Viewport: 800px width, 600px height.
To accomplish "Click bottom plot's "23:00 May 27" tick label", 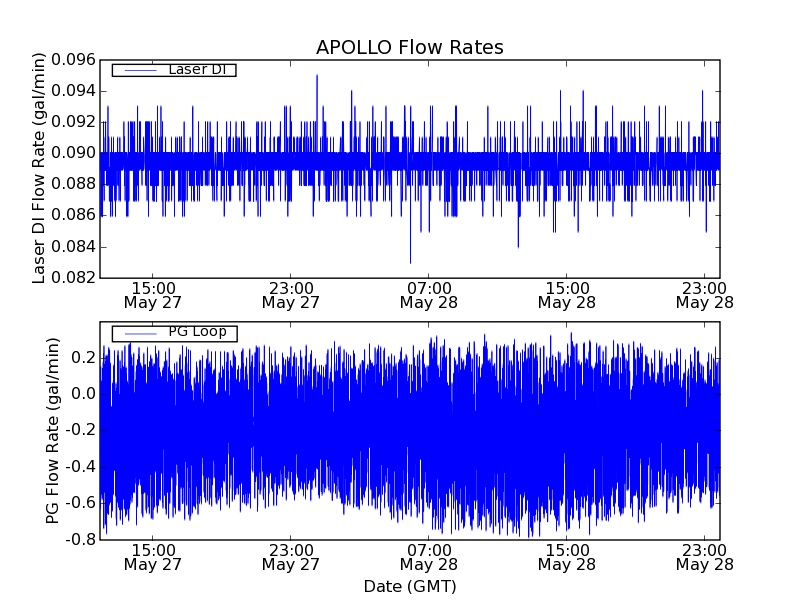I will pos(290,556).
